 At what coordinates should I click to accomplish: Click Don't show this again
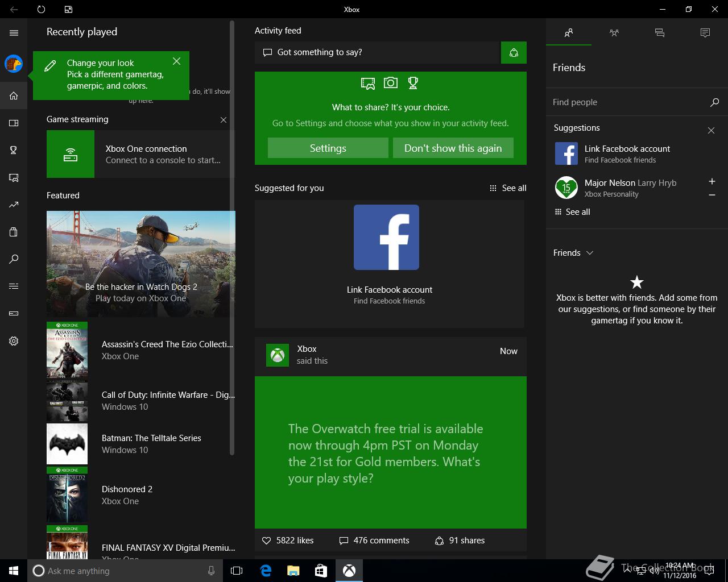tap(453, 148)
